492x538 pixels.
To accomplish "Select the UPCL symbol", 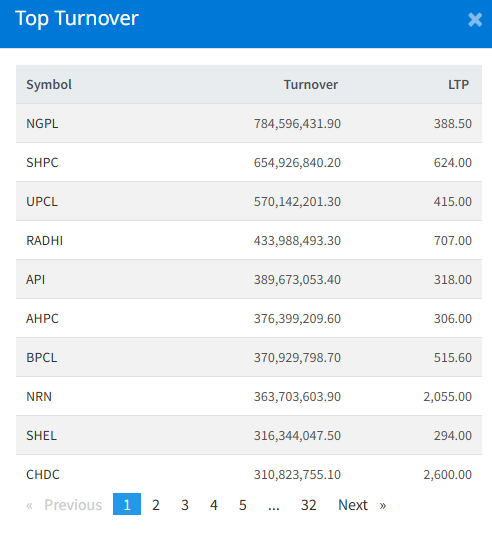I will (x=42, y=201).
